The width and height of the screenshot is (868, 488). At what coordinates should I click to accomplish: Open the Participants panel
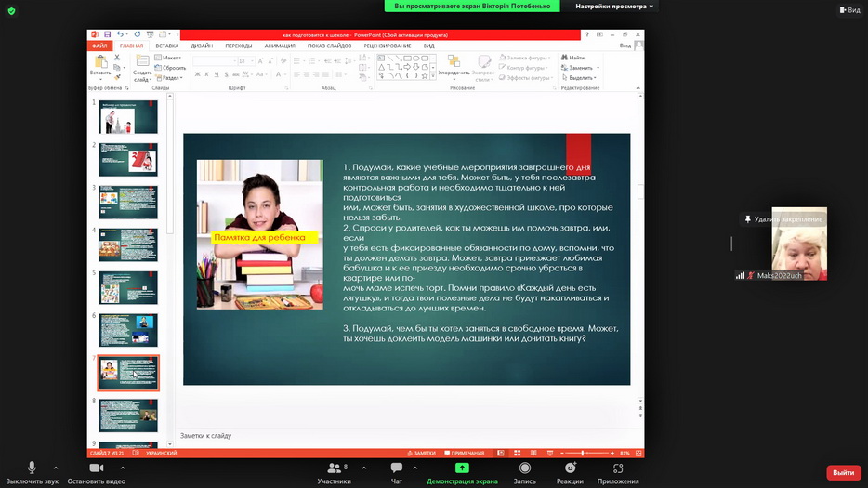click(334, 468)
